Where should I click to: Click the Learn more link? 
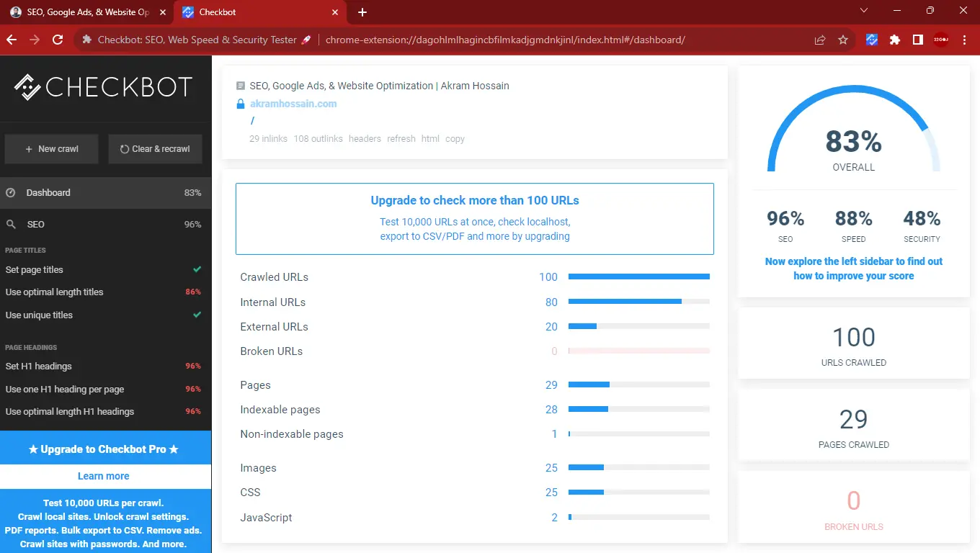tap(104, 476)
